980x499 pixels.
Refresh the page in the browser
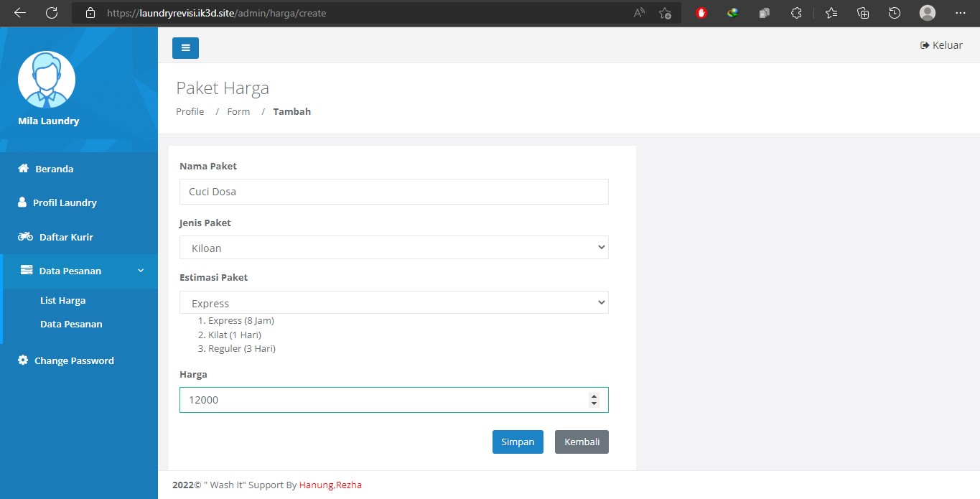52,13
